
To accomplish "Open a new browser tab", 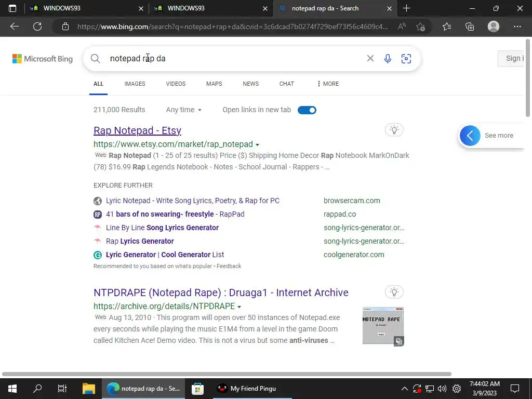I will pyautogui.click(x=406, y=8).
